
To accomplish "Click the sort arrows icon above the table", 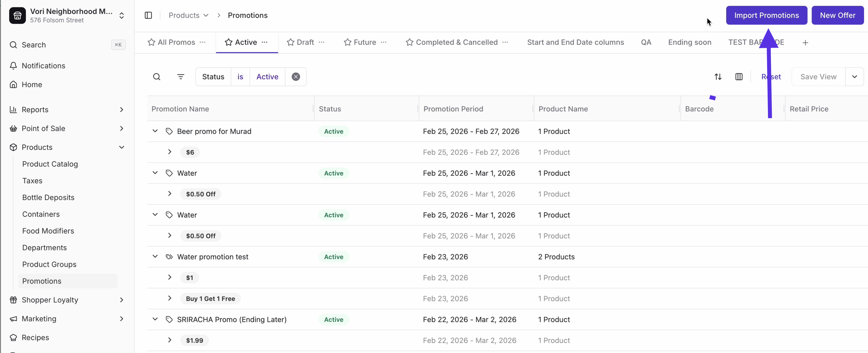I will point(718,76).
